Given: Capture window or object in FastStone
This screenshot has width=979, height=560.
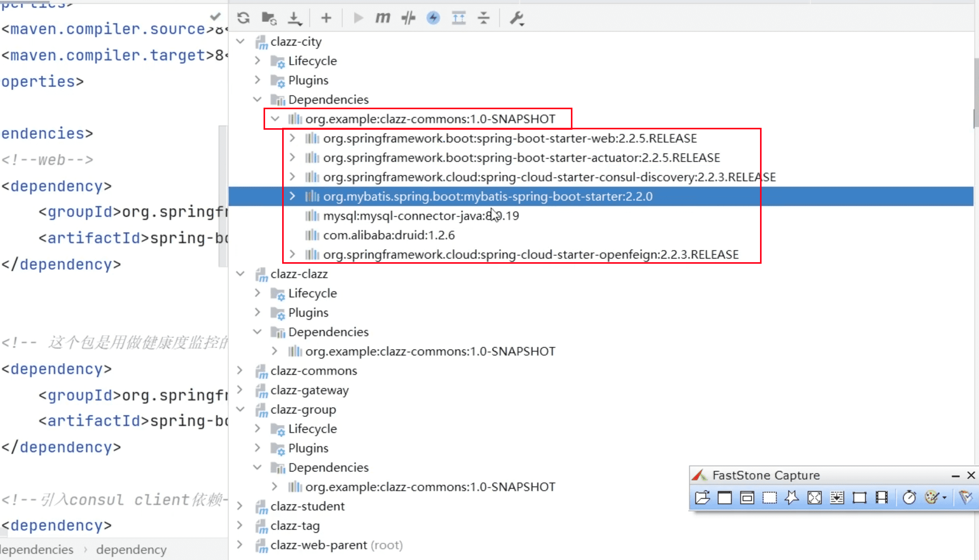Looking at the screenshot, I should pyautogui.click(x=747, y=497).
